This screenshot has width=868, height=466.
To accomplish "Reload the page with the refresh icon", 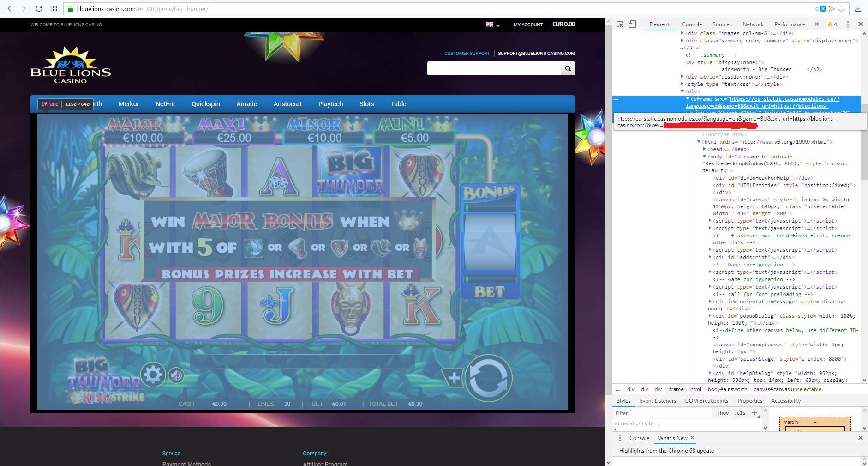I will point(39,9).
